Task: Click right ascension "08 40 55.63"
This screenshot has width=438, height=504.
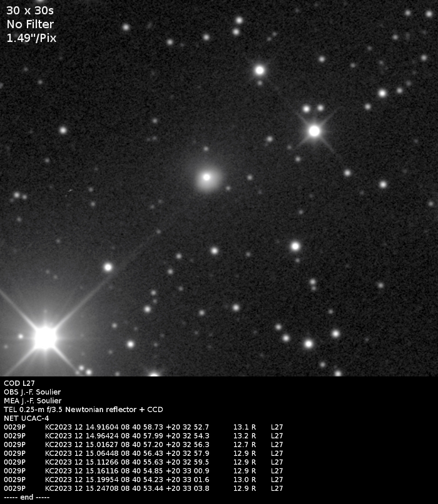Action: coord(143,462)
